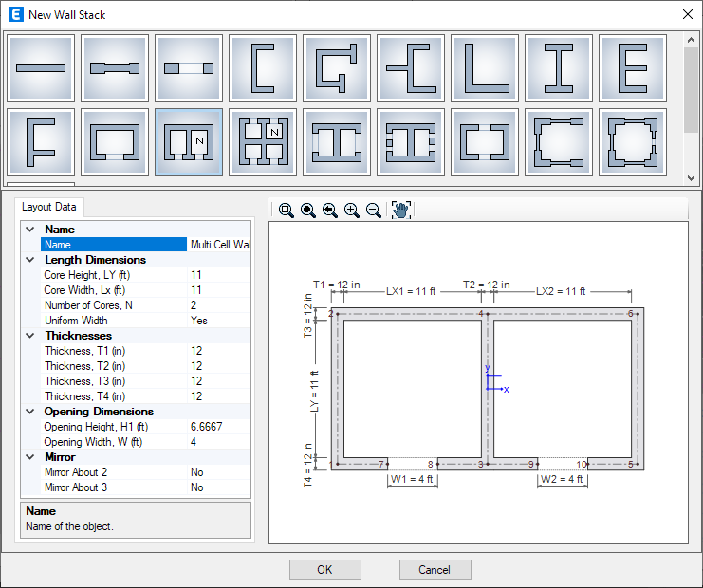Viewport: 703px width, 588px height.
Task: Select the Opening Width, W (ft) label
Action: point(93,442)
